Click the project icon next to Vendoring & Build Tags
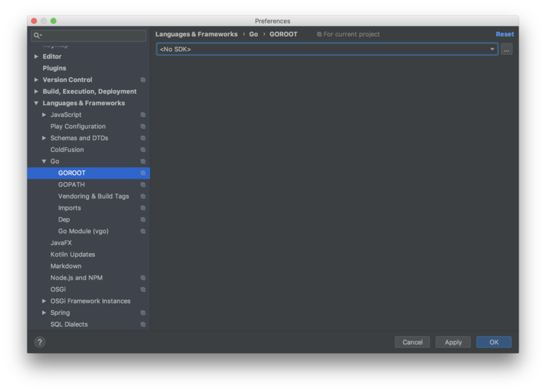This screenshot has height=392, width=546. (x=143, y=196)
